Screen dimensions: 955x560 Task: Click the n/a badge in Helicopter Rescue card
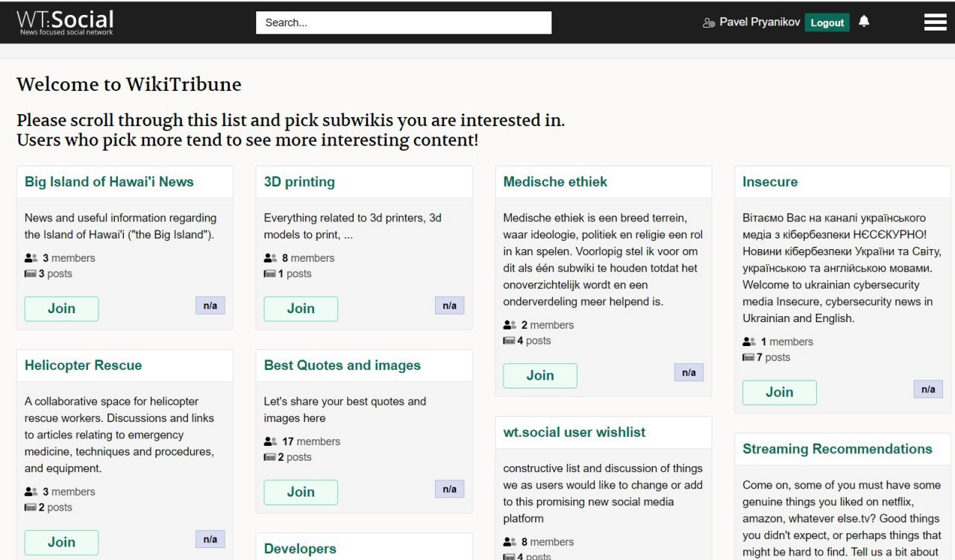click(x=210, y=539)
